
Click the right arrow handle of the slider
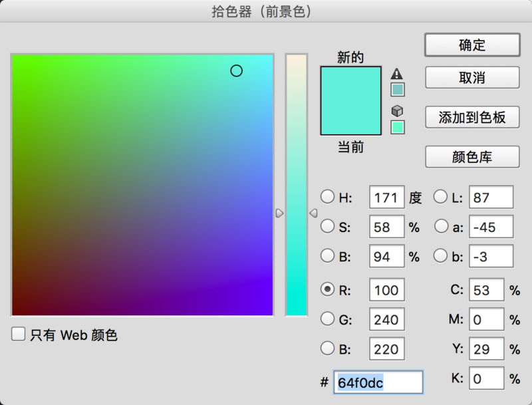tap(313, 213)
